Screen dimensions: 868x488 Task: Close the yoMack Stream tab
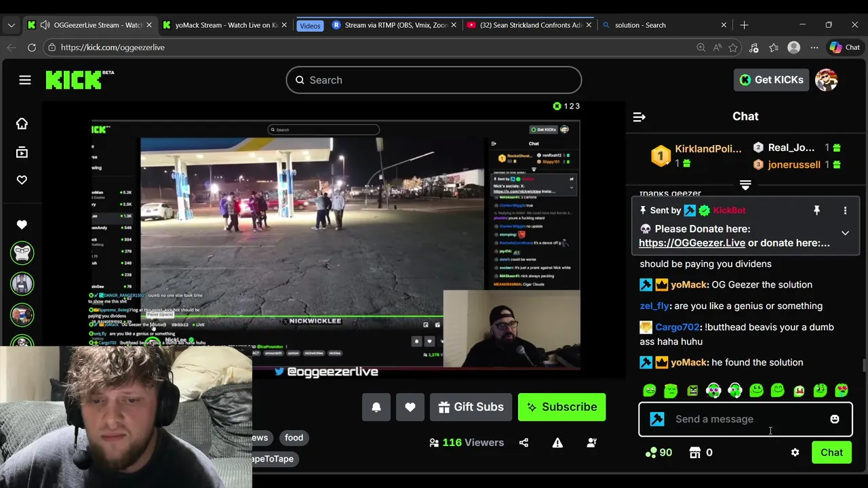(x=284, y=25)
